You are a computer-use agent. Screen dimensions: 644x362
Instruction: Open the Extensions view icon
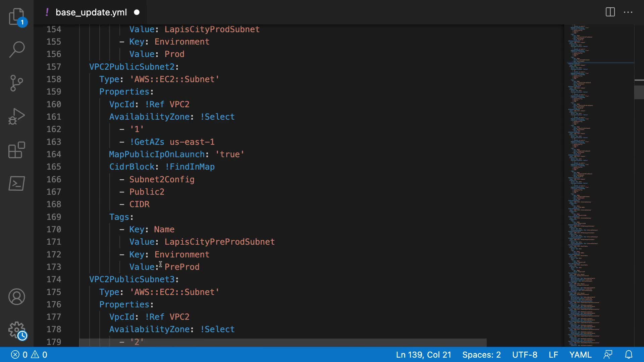[16, 150]
